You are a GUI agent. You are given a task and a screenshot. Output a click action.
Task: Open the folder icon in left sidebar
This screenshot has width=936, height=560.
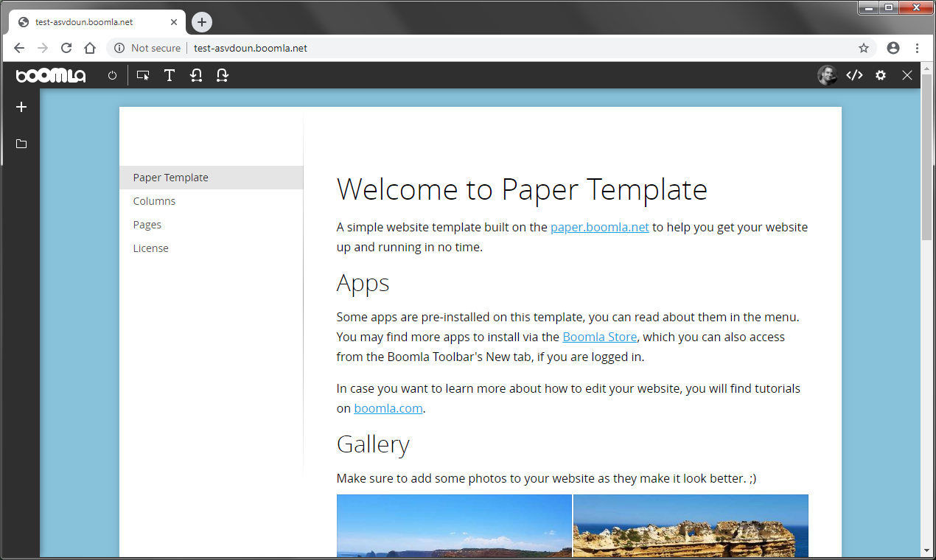(x=21, y=144)
